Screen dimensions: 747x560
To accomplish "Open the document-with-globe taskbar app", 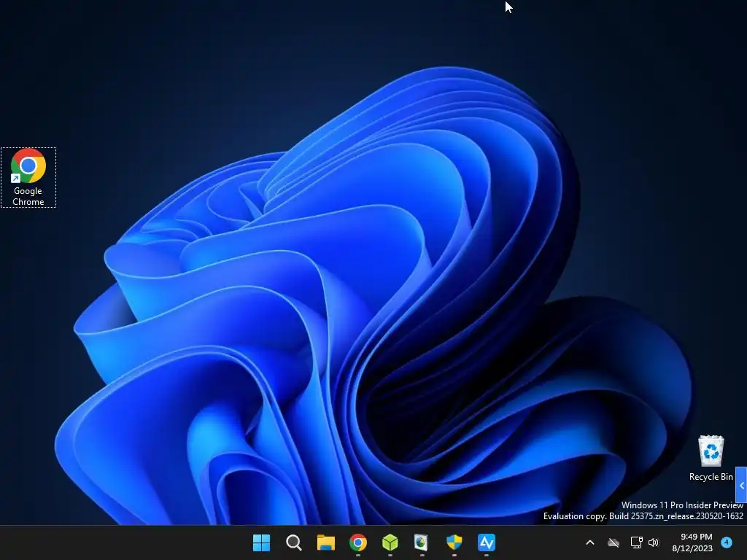I will click(422, 542).
